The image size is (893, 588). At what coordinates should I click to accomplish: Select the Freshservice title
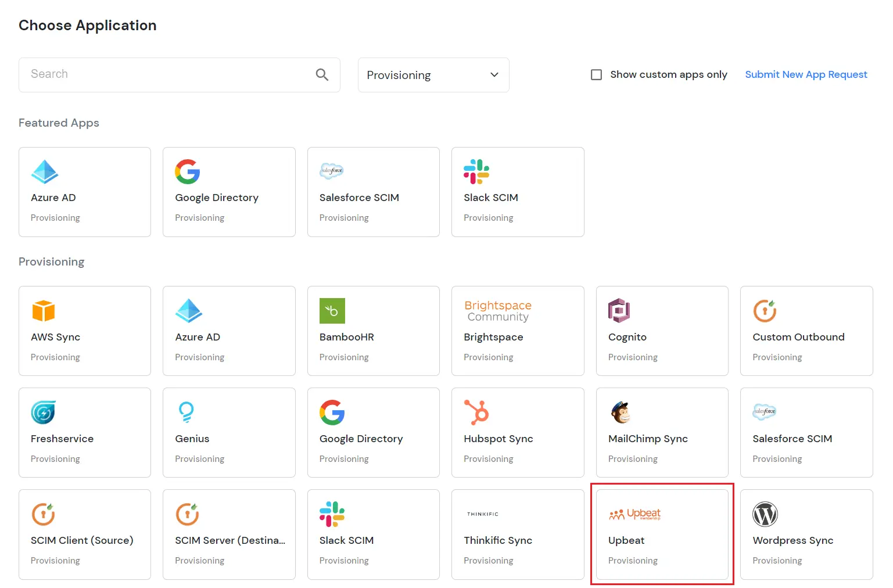pos(62,439)
